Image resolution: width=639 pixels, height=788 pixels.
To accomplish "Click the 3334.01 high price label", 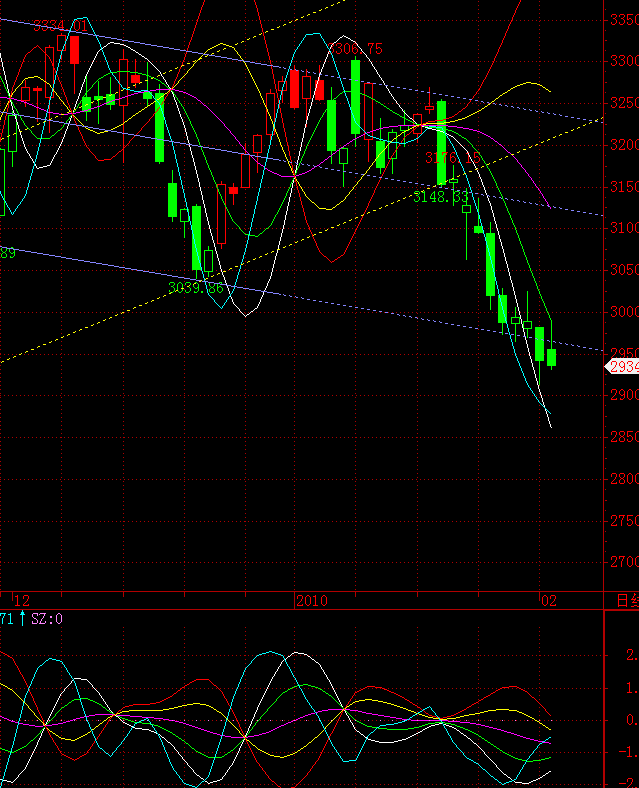I will pyautogui.click(x=60, y=26).
